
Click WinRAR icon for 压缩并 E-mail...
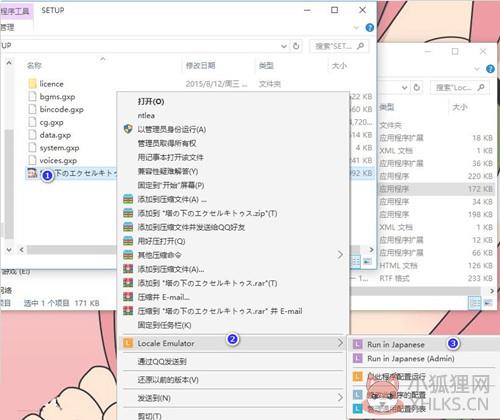(x=128, y=297)
